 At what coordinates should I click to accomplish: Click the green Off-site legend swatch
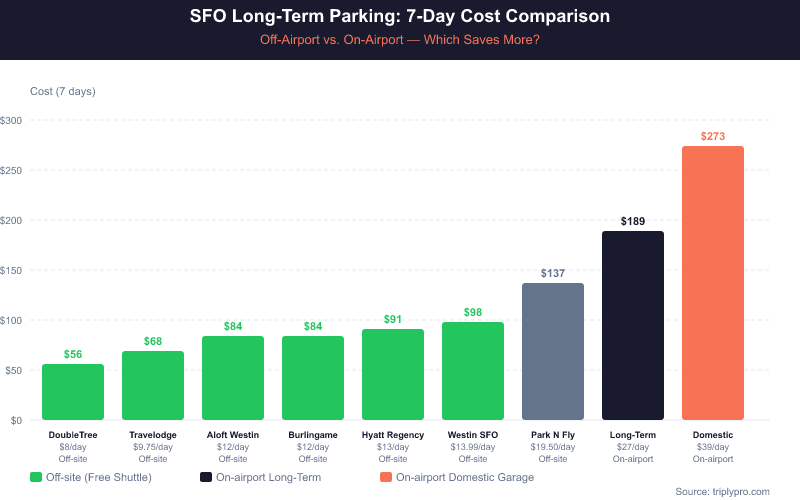[x=36, y=477]
